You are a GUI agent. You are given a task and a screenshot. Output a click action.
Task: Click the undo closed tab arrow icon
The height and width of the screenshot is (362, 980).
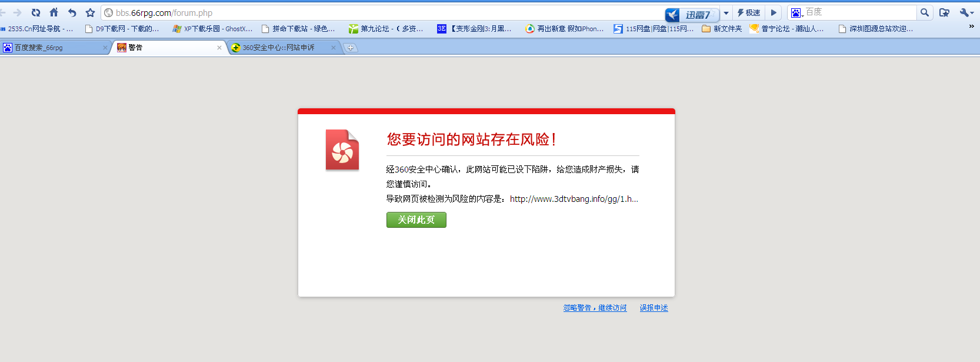(72, 12)
